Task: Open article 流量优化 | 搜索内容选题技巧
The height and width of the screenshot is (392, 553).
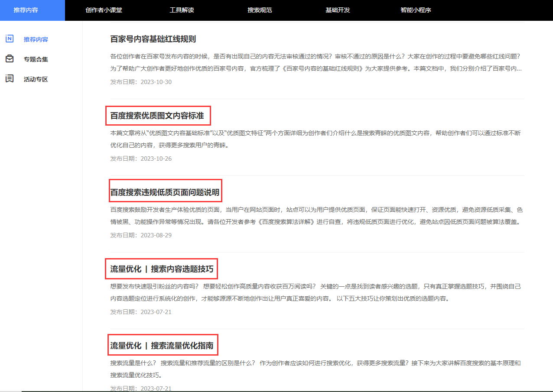Action: click(x=162, y=269)
